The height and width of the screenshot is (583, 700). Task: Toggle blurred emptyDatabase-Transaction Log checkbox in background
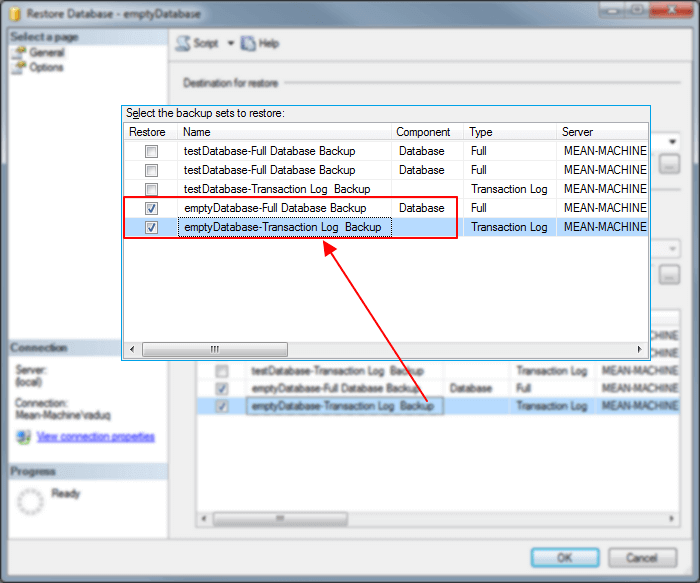(221, 407)
